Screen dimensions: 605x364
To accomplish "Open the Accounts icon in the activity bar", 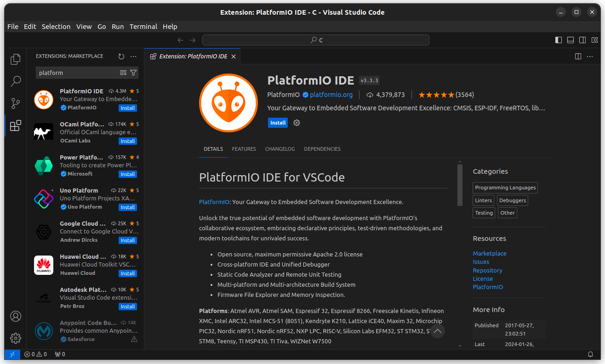I will [15, 316].
